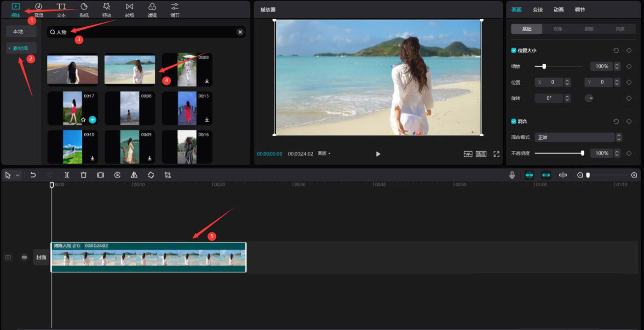Screen dimensions: 644x330
Task: Expand the selection tool dropdown arrow
Action: tap(18, 176)
